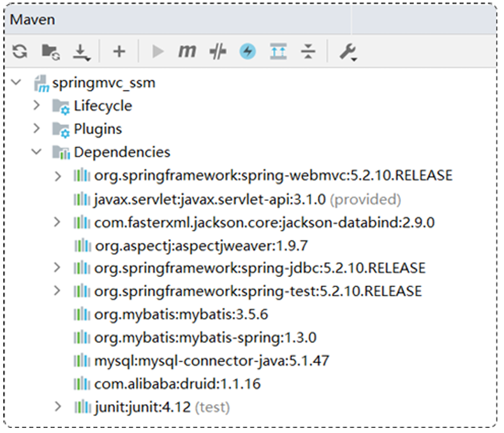Click Dependencies folder icon
This screenshot has width=504, height=433.
coord(61,152)
